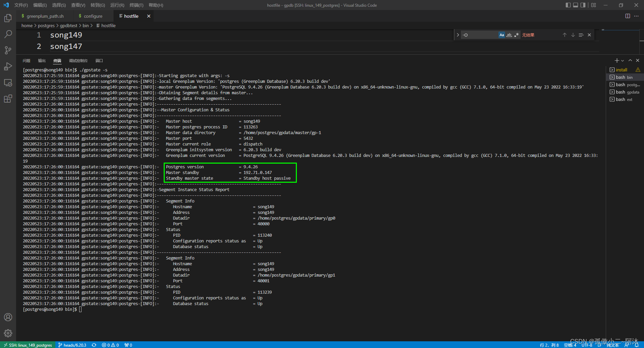
Task: Click the terminal prompt input line
Action: click(52, 309)
